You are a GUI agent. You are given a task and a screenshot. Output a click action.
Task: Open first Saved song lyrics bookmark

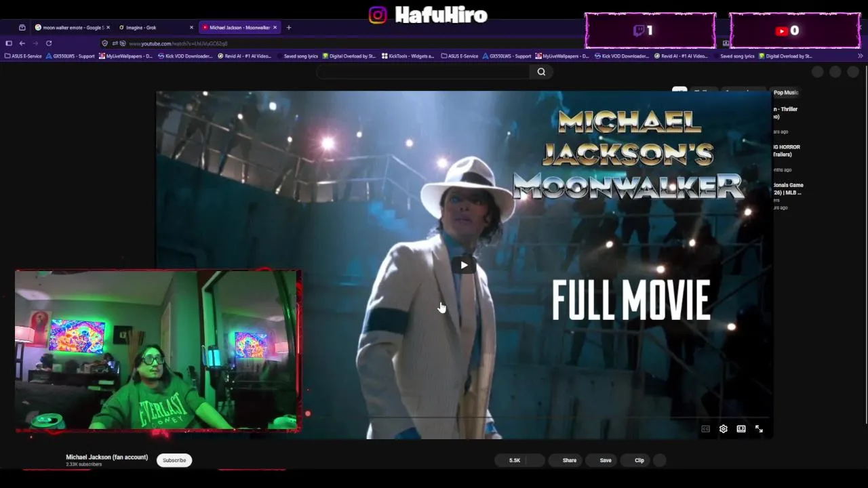(x=298, y=56)
